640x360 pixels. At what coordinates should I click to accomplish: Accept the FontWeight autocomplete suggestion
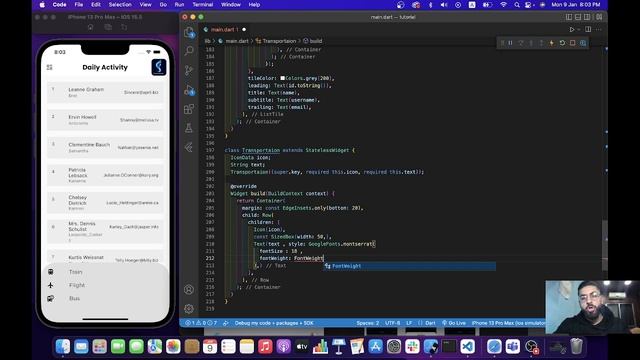pos(409,266)
